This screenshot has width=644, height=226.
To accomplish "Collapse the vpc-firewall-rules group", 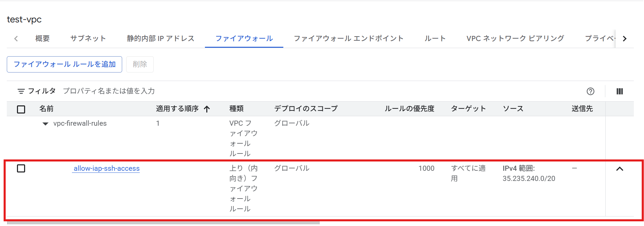I will click(45, 124).
